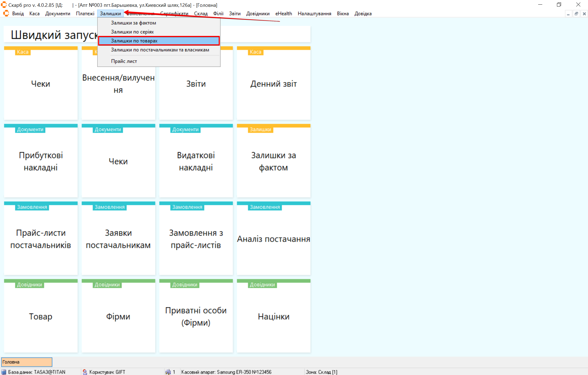Open the Націнки quick launch tile
The height and width of the screenshot is (375, 588).
click(273, 316)
